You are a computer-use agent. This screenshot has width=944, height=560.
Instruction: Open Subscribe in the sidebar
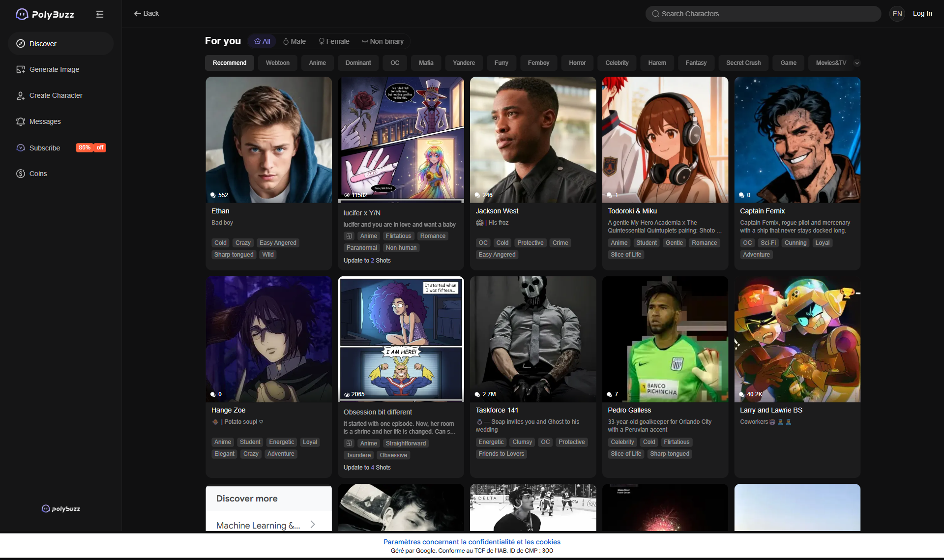coord(60,147)
